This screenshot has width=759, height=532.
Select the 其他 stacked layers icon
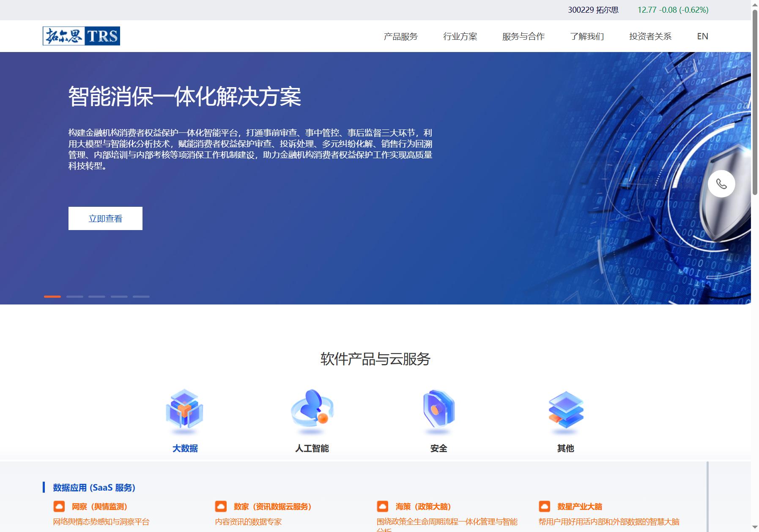click(566, 412)
